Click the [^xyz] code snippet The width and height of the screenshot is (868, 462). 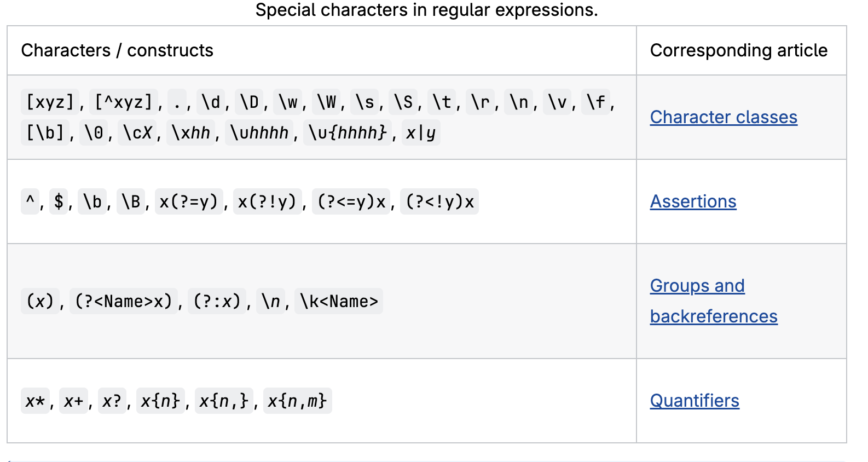coord(123,102)
